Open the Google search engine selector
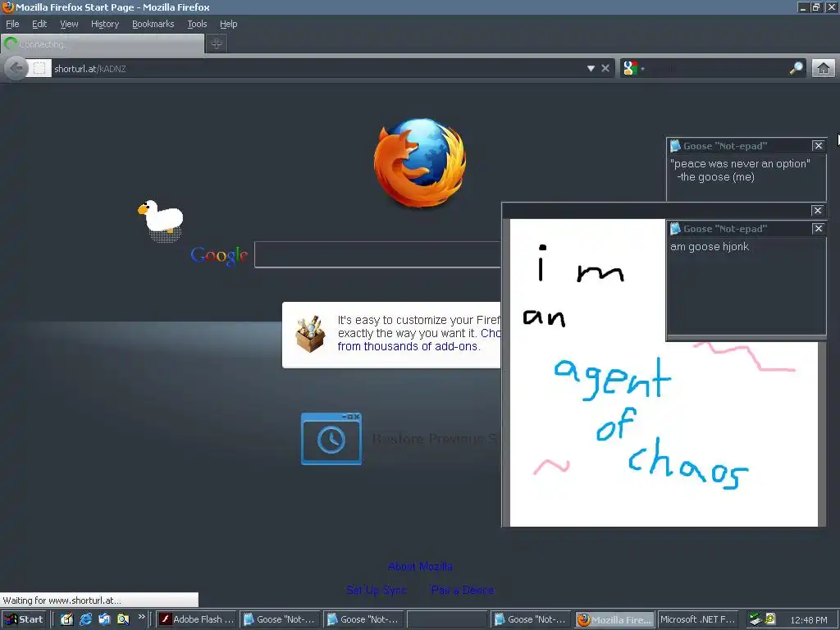Screen dimensions: 840x630 pyautogui.click(x=633, y=69)
